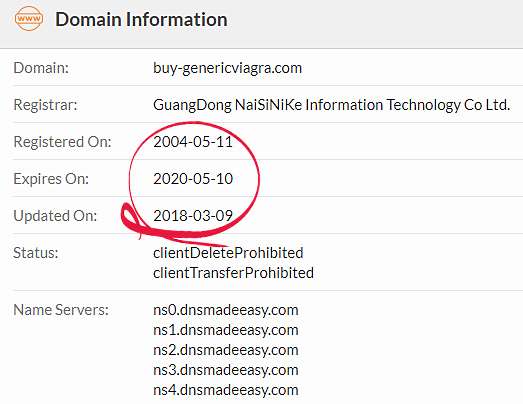Click the Registered On label

tap(62, 142)
